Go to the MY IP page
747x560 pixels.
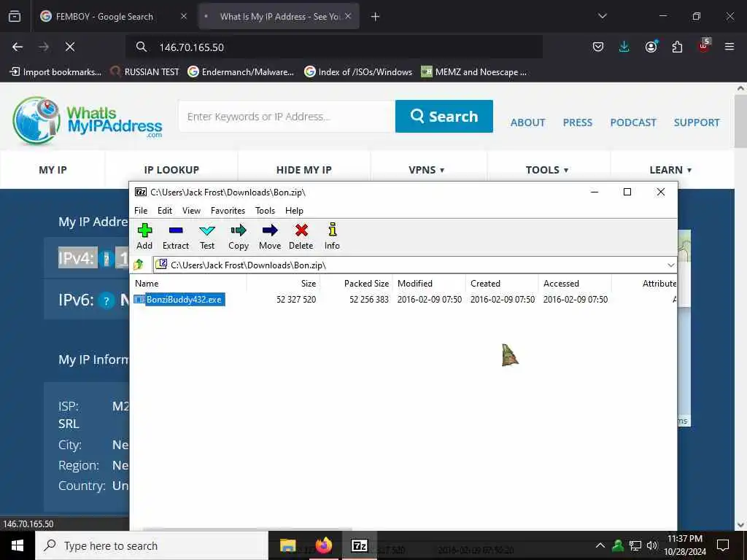click(x=53, y=170)
